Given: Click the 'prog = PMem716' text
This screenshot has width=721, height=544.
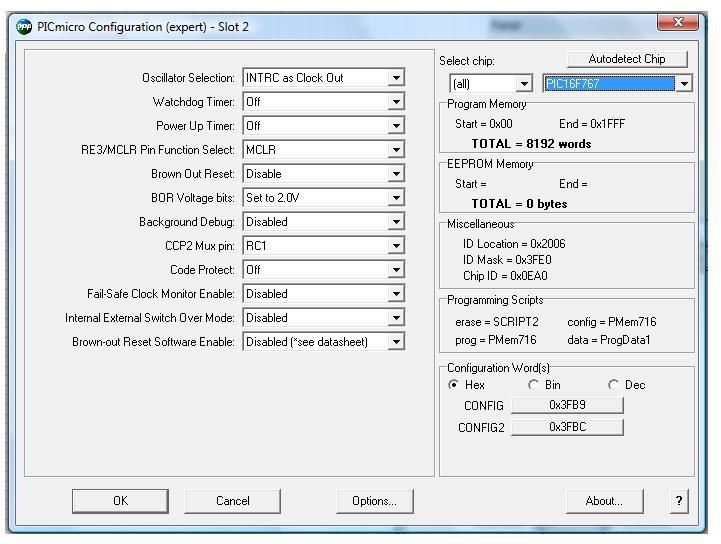Looking at the screenshot, I should pos(496,340).
